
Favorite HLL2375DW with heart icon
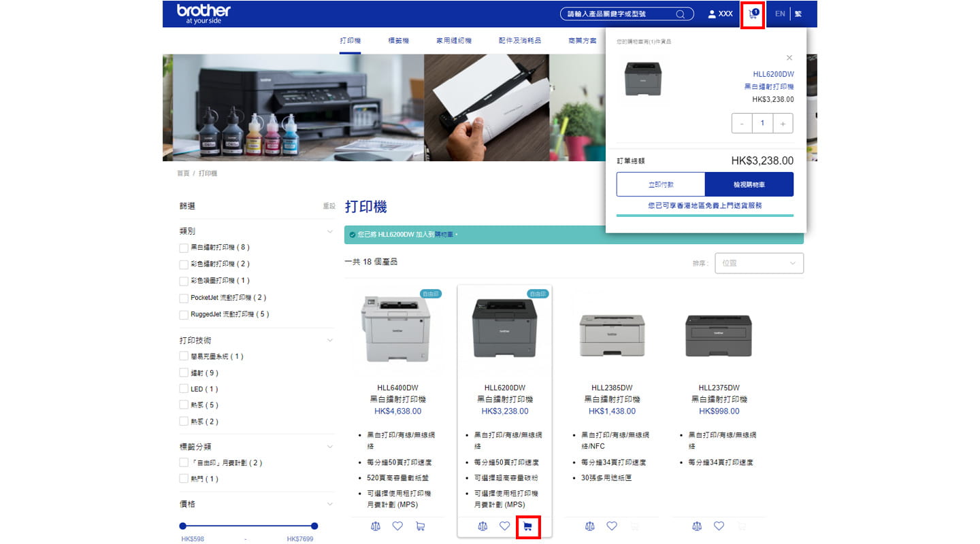719,526
